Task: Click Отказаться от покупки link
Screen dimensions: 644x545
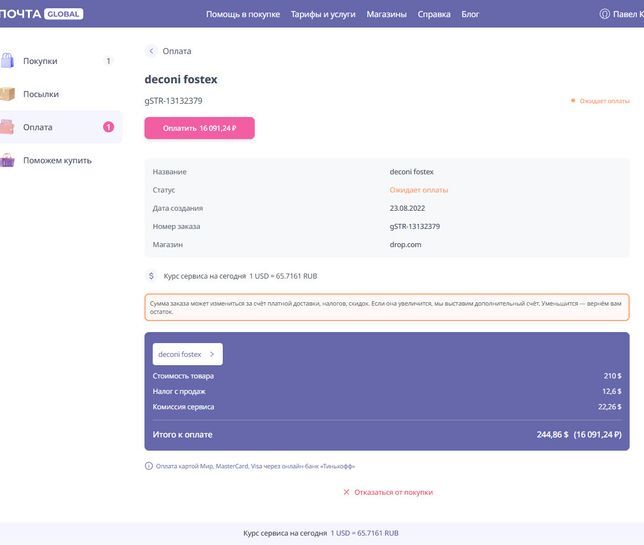Action: [393, 492]
